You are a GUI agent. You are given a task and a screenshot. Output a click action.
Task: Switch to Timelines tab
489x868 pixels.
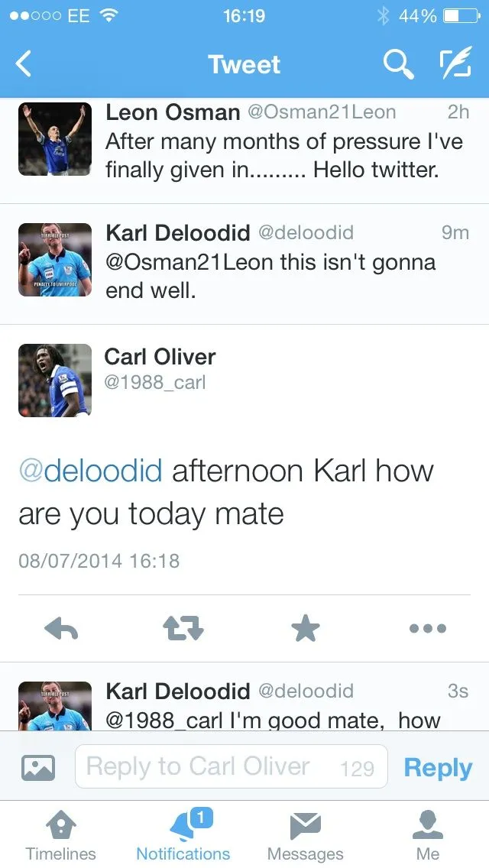tap(61, 835)
